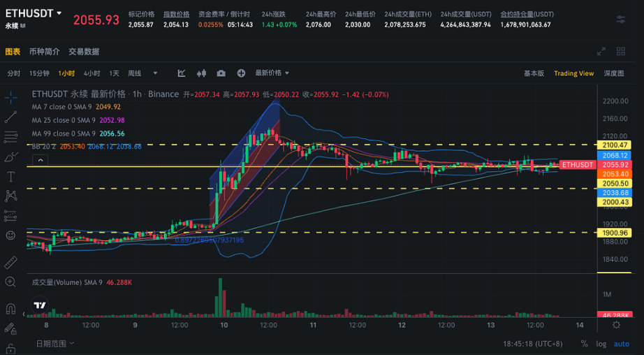This screenshot has width=644, height=355.
Task: Toggle auto scale mode
Action: pos(622,344)
